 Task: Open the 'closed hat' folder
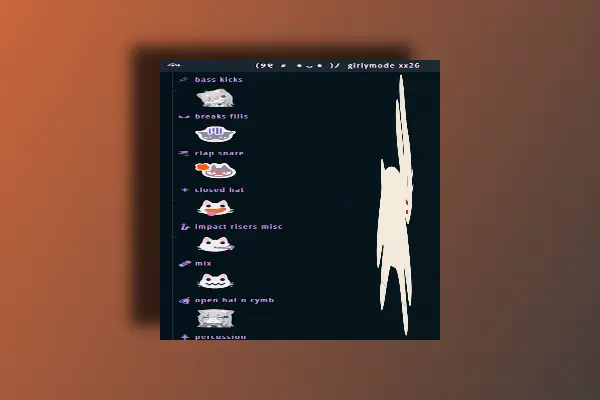coord(219,190)
